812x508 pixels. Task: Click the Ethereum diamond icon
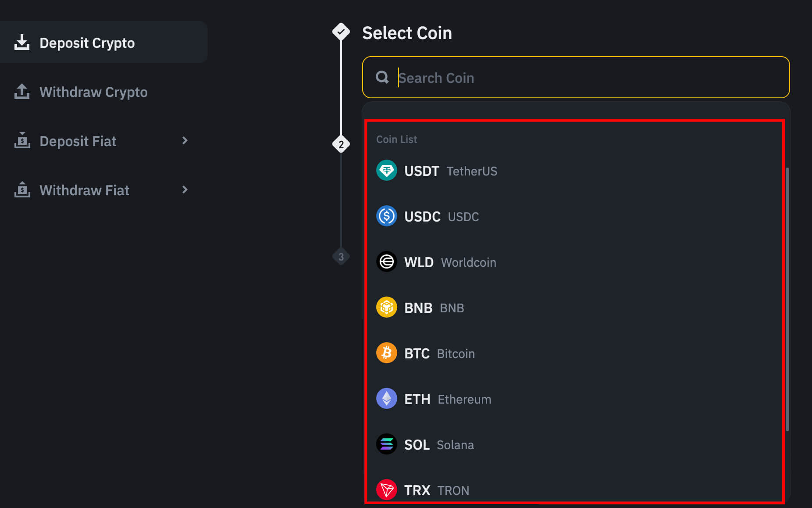386,399
